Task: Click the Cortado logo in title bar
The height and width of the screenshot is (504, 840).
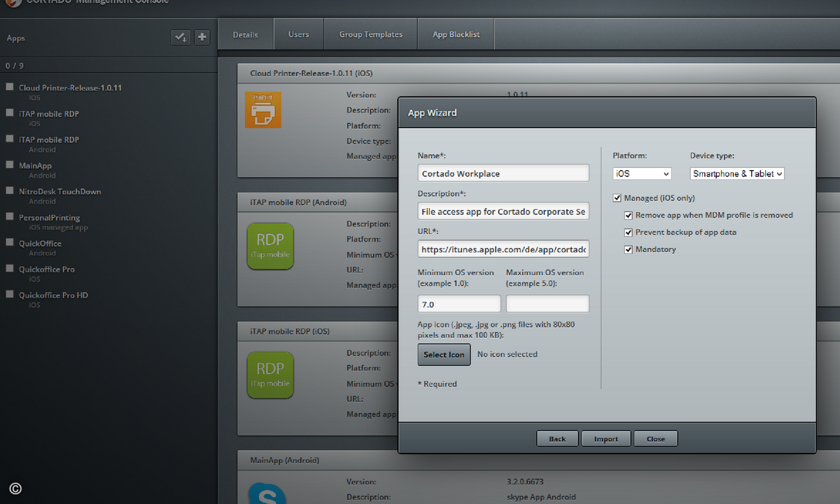Action: pos(12,3)
